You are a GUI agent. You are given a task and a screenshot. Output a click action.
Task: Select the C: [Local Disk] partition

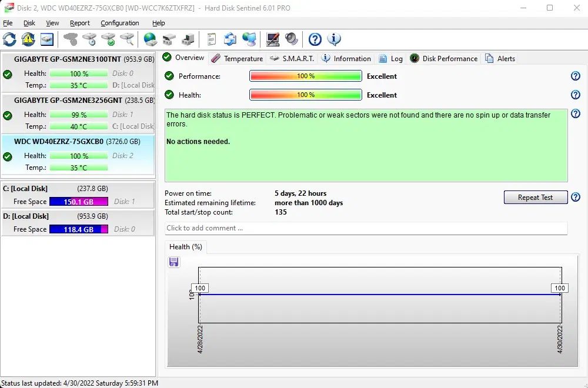pos(78,195)
